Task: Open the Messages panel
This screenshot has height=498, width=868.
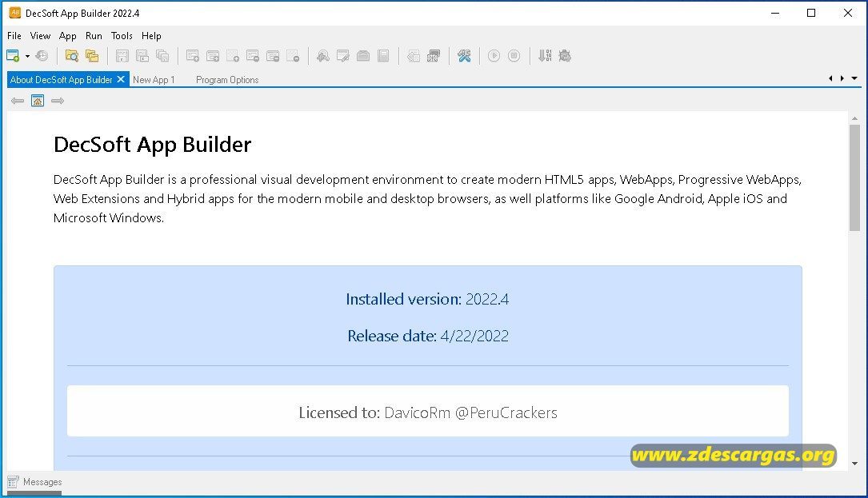Action: point(34,482)
